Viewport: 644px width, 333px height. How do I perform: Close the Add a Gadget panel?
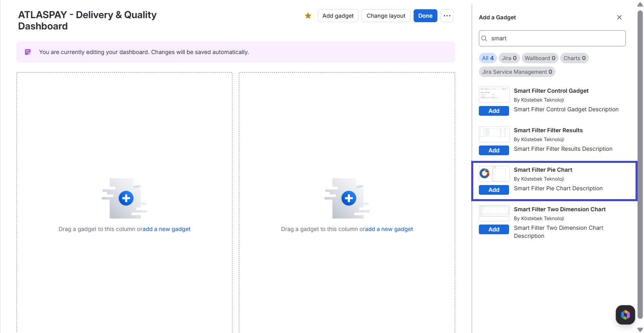619,17
